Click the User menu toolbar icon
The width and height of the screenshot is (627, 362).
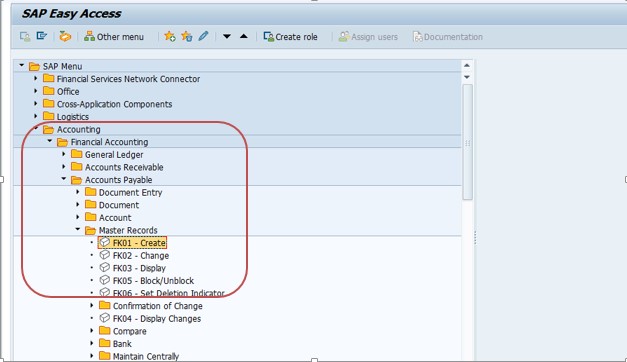[25, 37]
